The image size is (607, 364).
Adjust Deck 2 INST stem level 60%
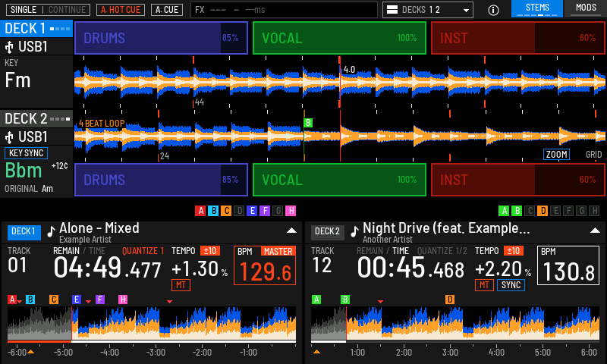tap(518, 180)
